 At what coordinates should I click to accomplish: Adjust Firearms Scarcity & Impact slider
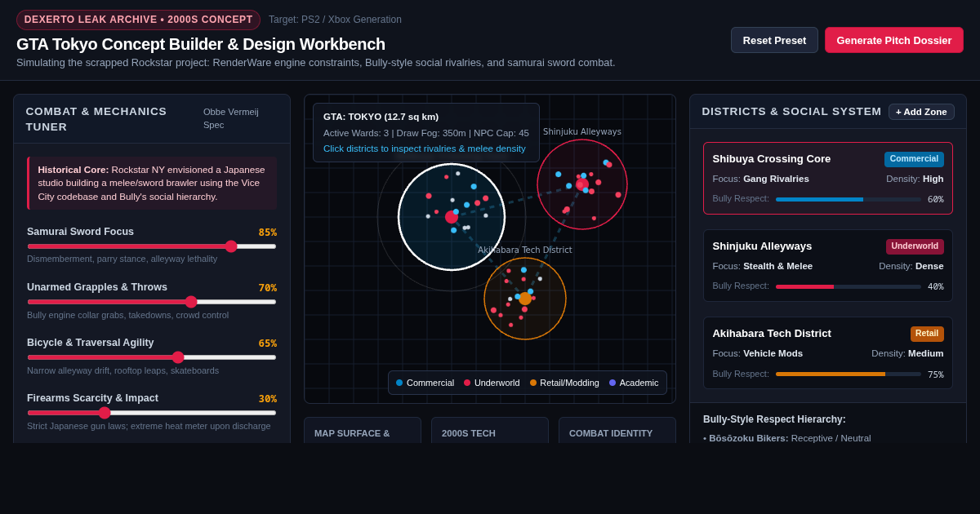coord(152,413)
